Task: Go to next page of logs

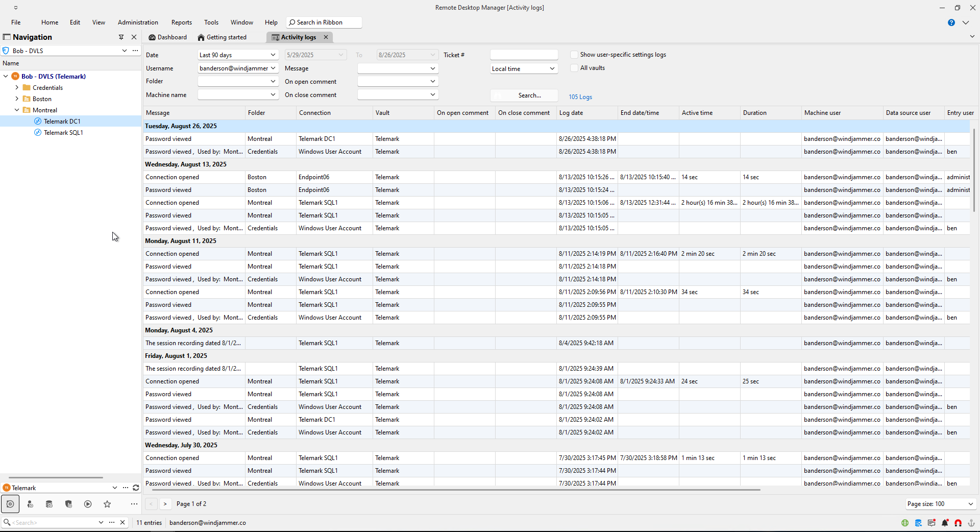Action: coord(165,504)
